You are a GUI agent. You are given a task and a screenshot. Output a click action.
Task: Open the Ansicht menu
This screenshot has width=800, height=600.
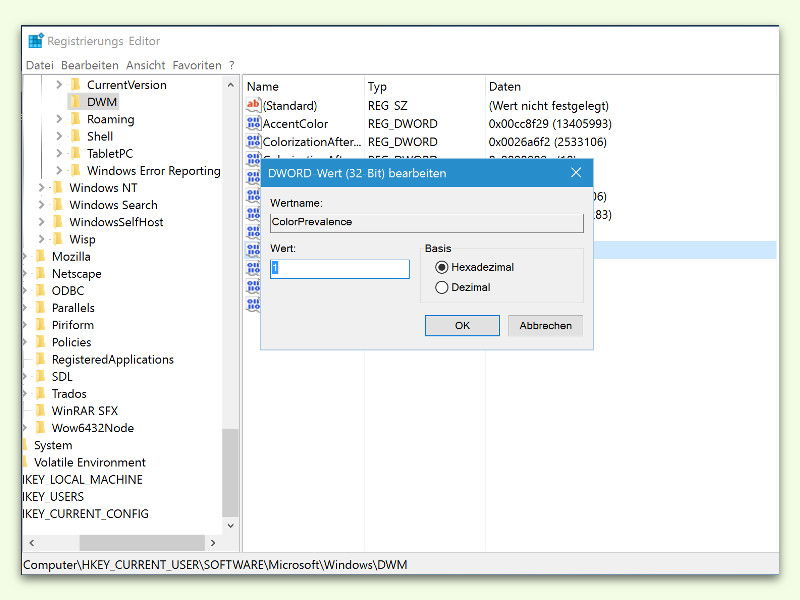(x=146, y=65)
